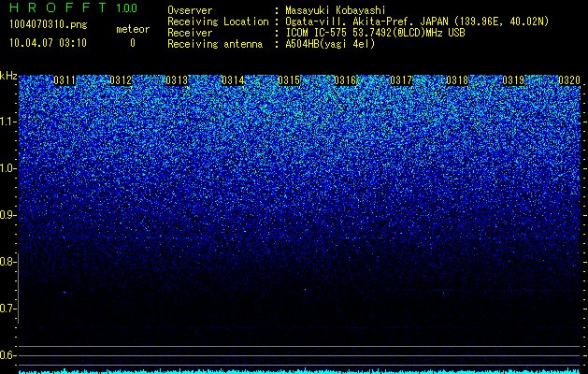Viewport: 588px width, 374px height.
Task: Click the kHz axis unit label
Action: (8, 76)
